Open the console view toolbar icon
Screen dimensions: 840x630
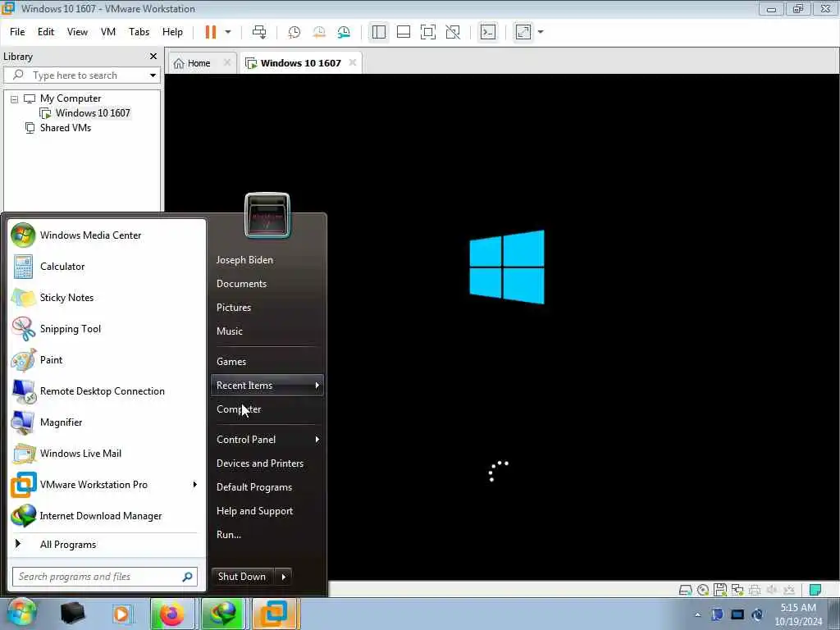click(x=488, y=32)
